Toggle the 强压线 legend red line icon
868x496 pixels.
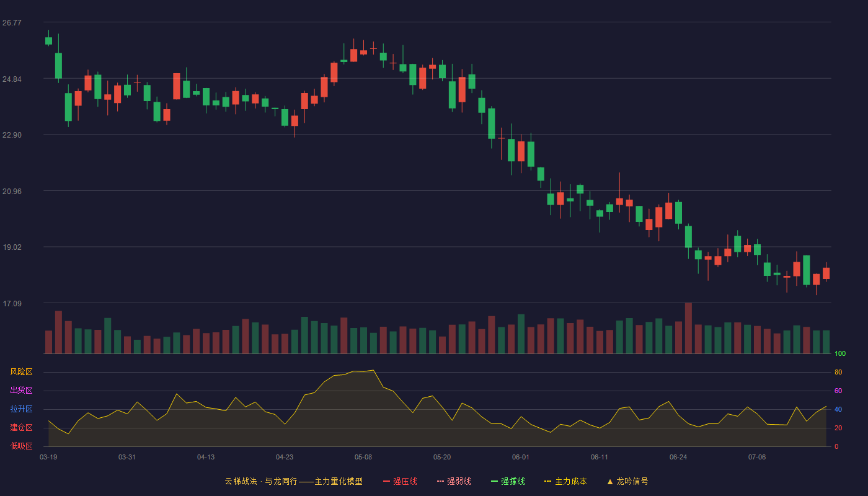pos(386,481)
